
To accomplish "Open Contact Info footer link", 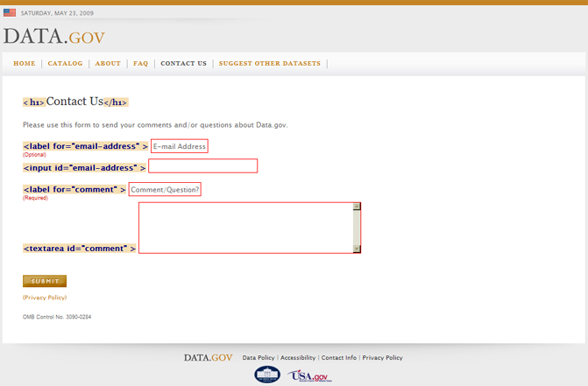I will [339, 357].
